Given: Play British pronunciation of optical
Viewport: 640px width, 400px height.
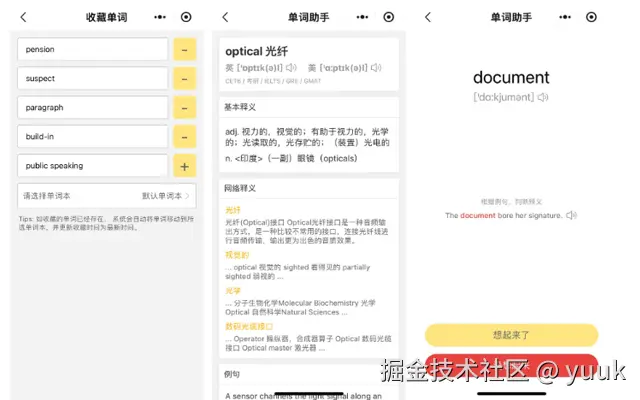Looking at the screenshot, I should [291, 67].
